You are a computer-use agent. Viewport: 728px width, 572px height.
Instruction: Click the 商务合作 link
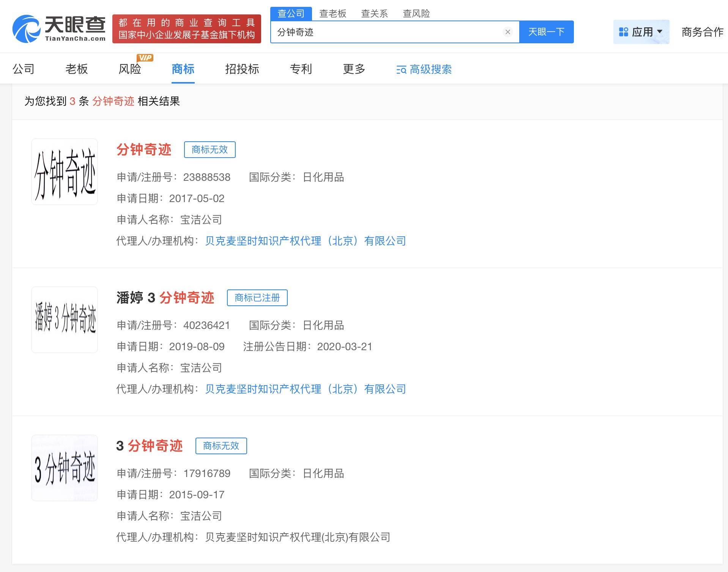click(x=702, y=32)
